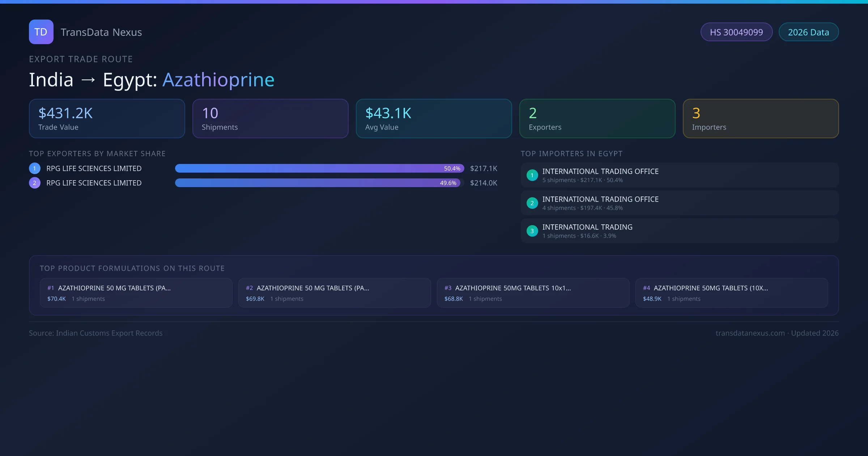Image resolution: width=868 pixels, height=456 pixels.
Task: Select the 2 Exporters stat card
Action: (x=597, y=118)
